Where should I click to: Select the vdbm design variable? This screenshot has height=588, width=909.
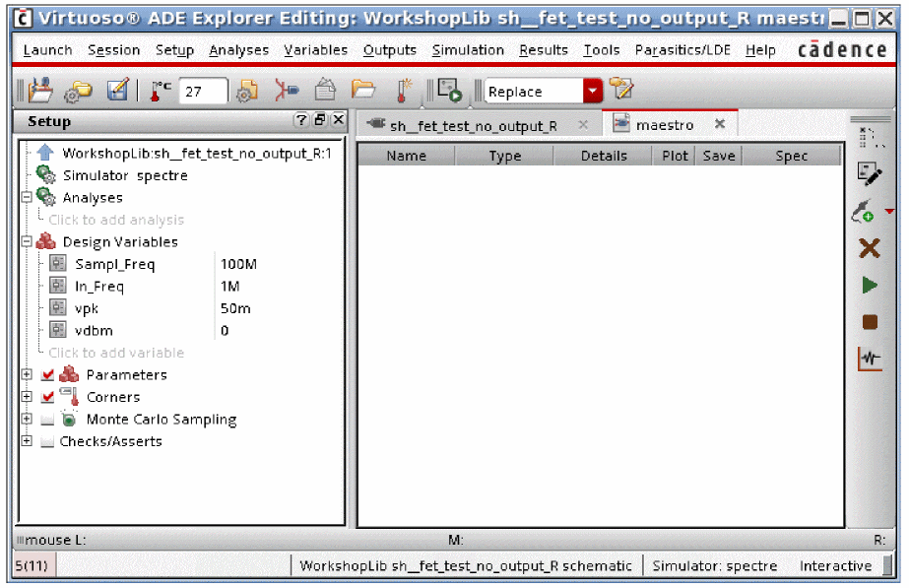click(x=94, y=331)
